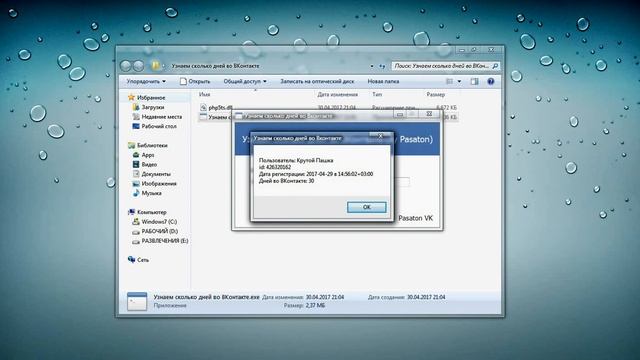This screenshot has height=360, width=640.
Task: Click the Дата регистрации line in dialog
Action: (316, 174)
